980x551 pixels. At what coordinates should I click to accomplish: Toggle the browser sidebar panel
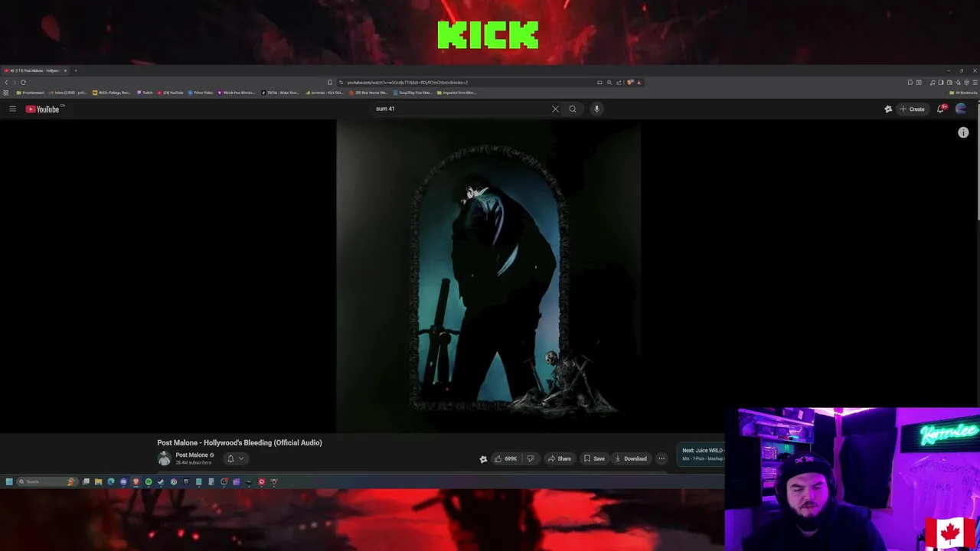pyautogui.click(x=940, y=82)
